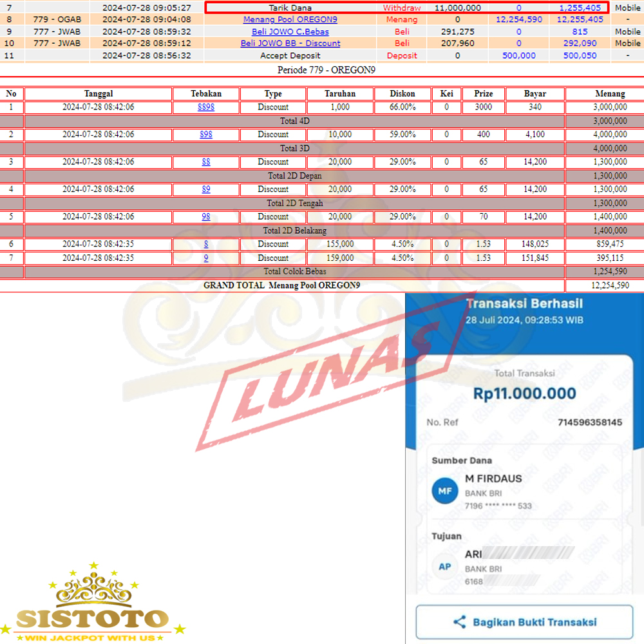644x644 pixels.
Task: Click the 8898 bet number link
Action: pyautogui.click(x=206, y=107)
